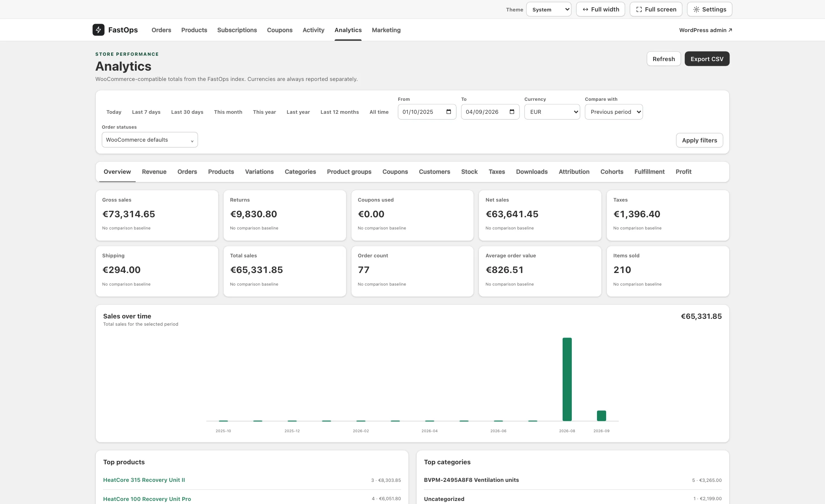Click the Gross sales €73,314.65 value

pos(129,214)
